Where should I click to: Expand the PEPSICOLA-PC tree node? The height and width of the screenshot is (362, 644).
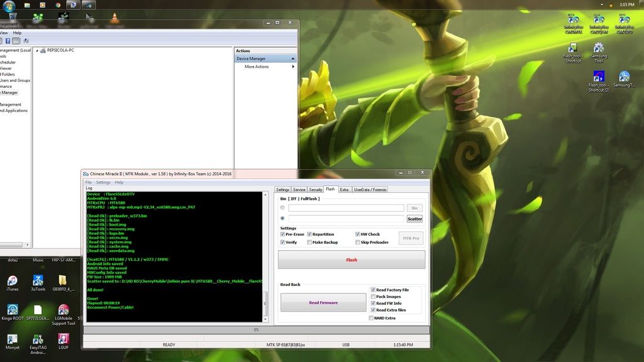click(x=36, y=50)
